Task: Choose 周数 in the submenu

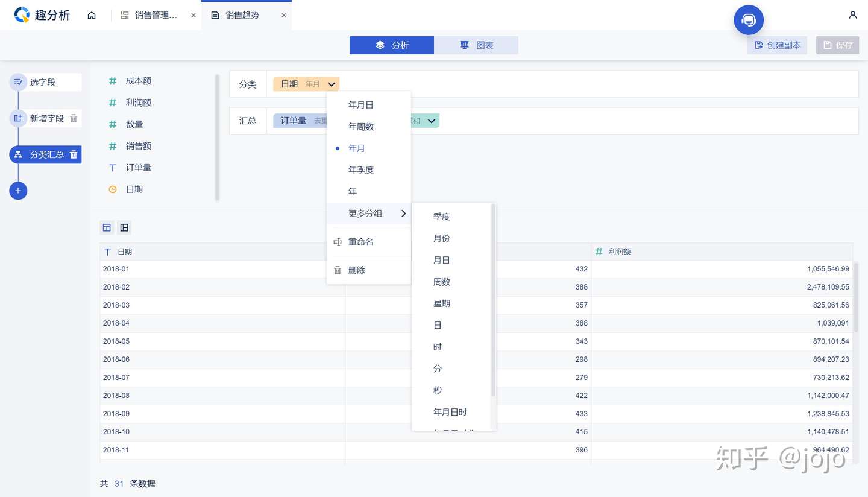Action: pyautogui.click(x=451, y=282)
